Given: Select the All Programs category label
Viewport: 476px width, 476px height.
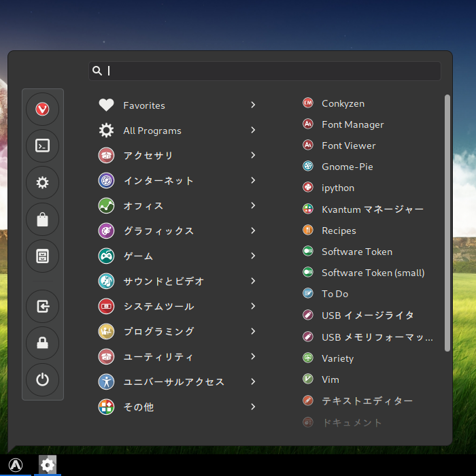Looking at the screenshot, I should (152, 131).
